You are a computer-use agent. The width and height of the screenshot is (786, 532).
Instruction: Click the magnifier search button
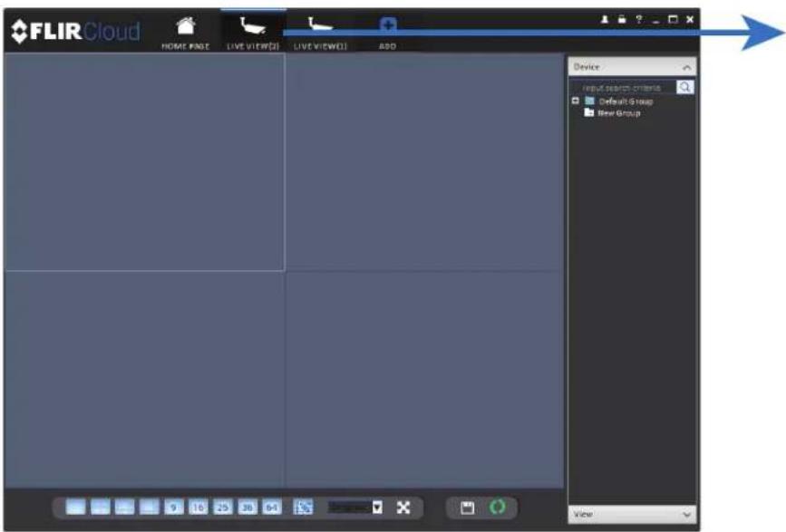[x=684, y=87]
